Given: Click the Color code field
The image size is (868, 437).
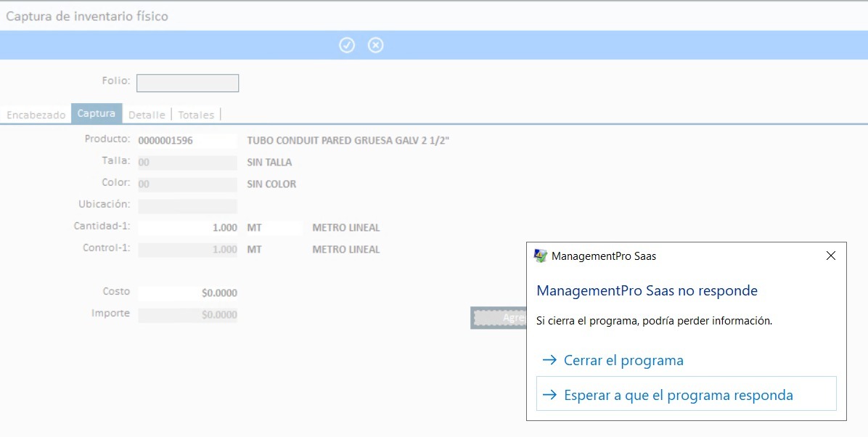Looking at the screenshot, I should tap(187, 184).
